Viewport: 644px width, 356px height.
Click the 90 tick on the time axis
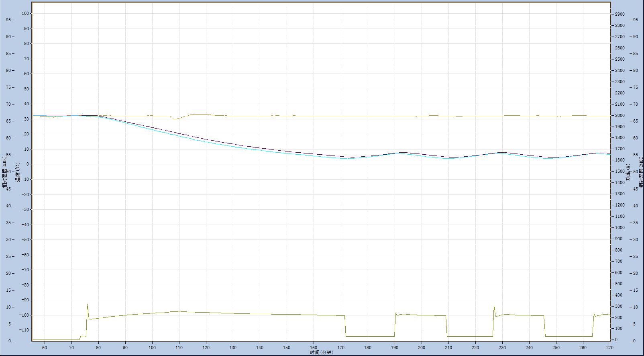point(125,348)
